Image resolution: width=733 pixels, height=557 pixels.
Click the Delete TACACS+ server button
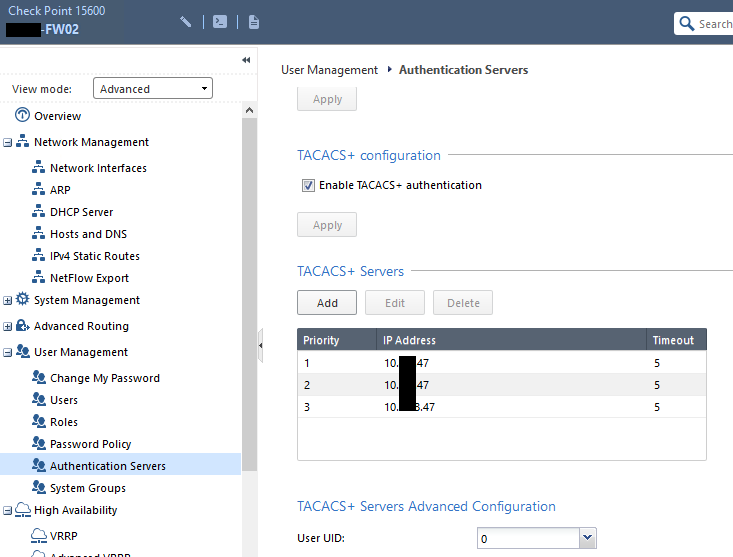(x=463, y=302)
